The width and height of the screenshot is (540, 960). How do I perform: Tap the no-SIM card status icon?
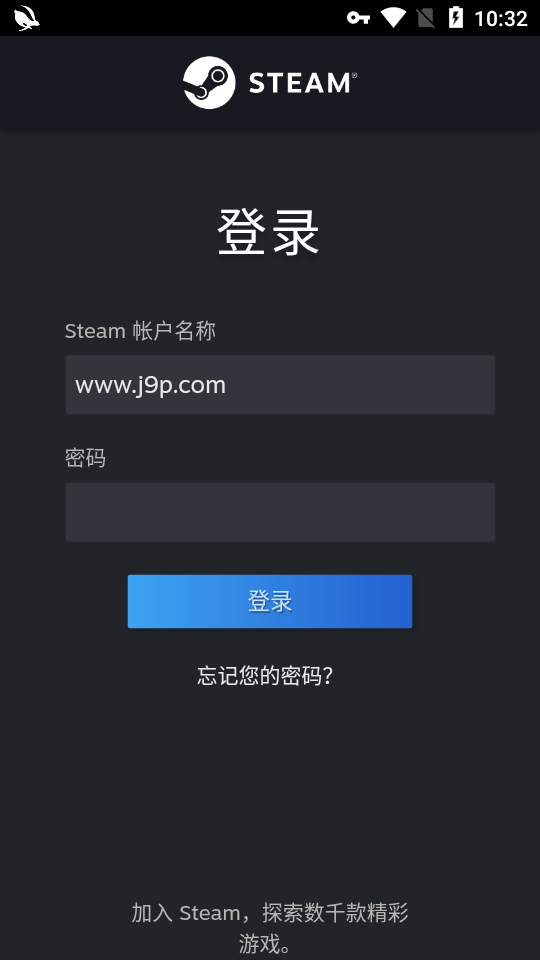[426, 18]
